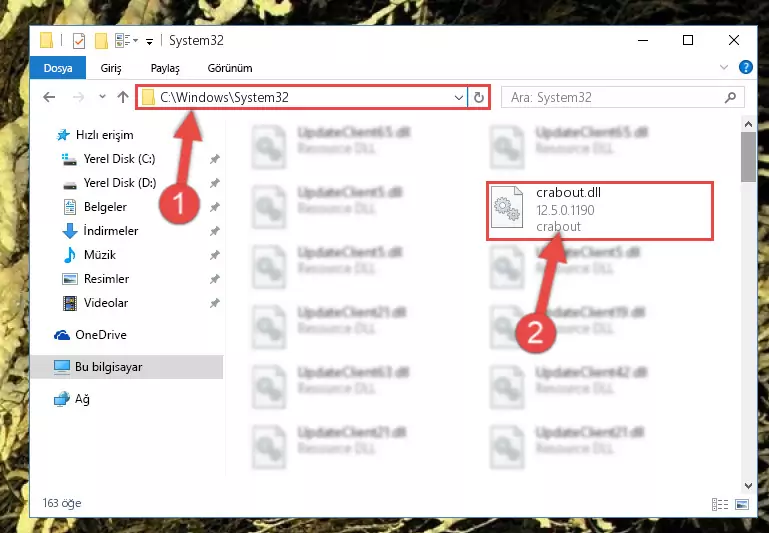Image resolution: width=769 pixels, height=533 pixels.
Task: Click the forward navigation arrow
Action: [x=78, y=97]
